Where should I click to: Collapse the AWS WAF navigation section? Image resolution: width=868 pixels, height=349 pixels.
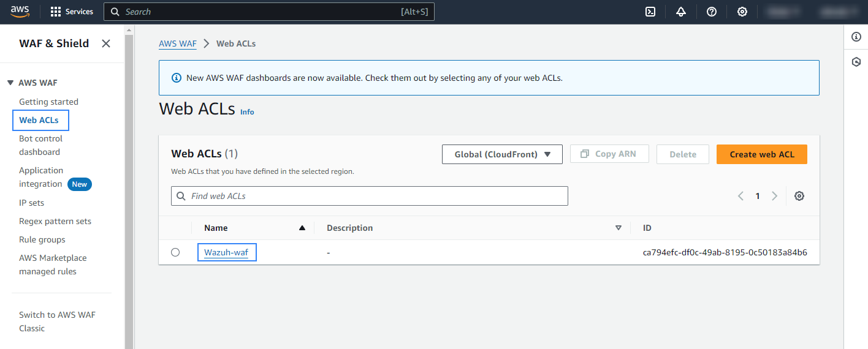[10, 83]
